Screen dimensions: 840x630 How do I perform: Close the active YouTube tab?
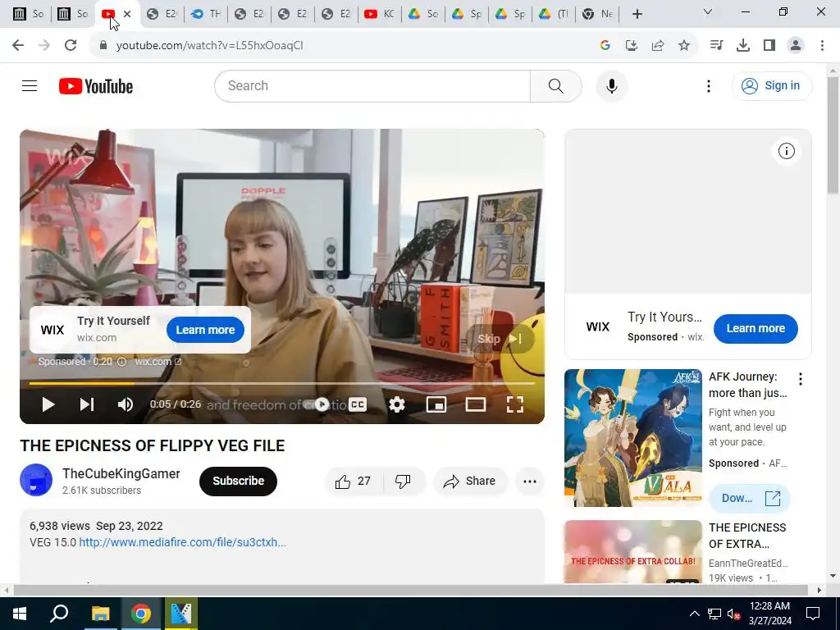127,14
